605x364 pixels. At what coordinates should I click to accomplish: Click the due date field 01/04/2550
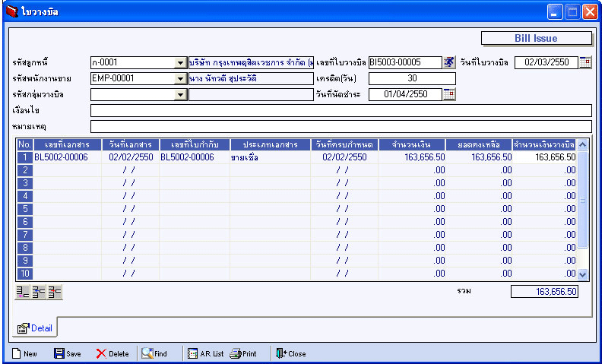405,94
